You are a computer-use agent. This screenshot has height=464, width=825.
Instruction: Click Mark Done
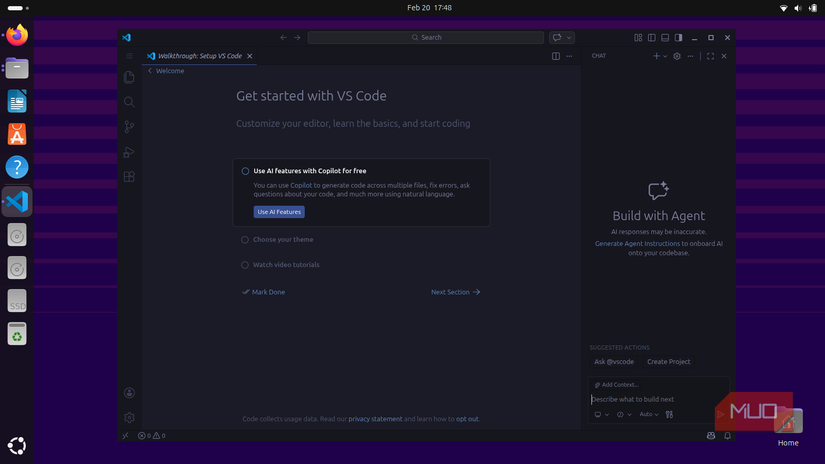coord(264,292)
